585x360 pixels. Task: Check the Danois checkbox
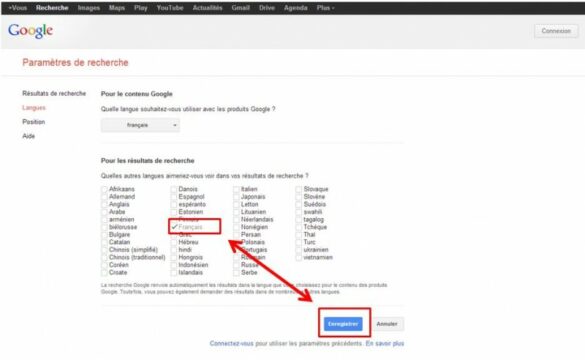(174, 190)
